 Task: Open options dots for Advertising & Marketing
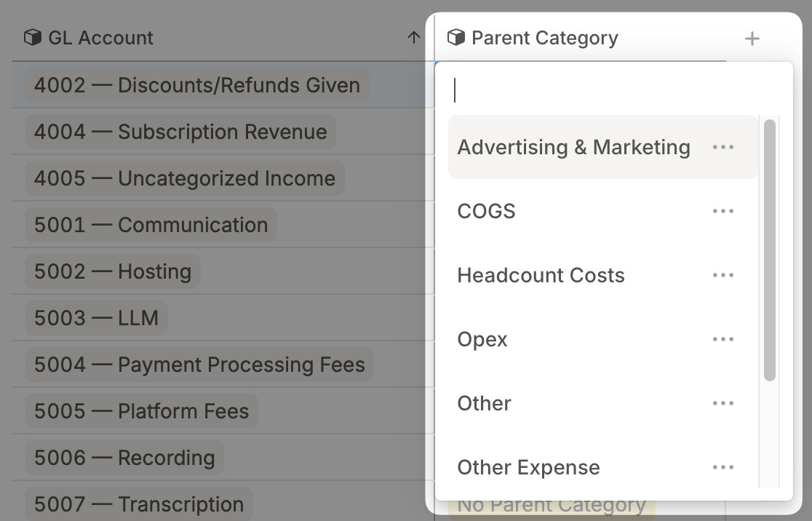pyautogui.click(x=723, y=147)
